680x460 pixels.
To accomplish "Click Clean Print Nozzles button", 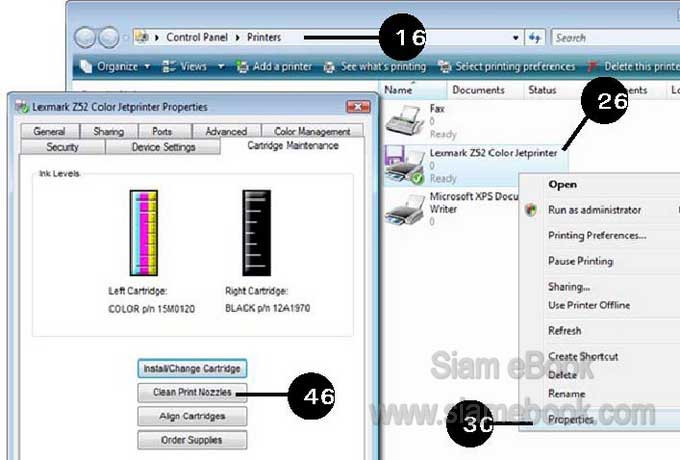I will pyautogui.click(x=192, y=392).
